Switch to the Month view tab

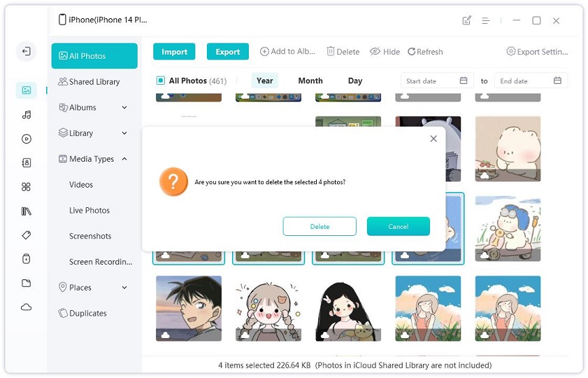click(310, 80)
